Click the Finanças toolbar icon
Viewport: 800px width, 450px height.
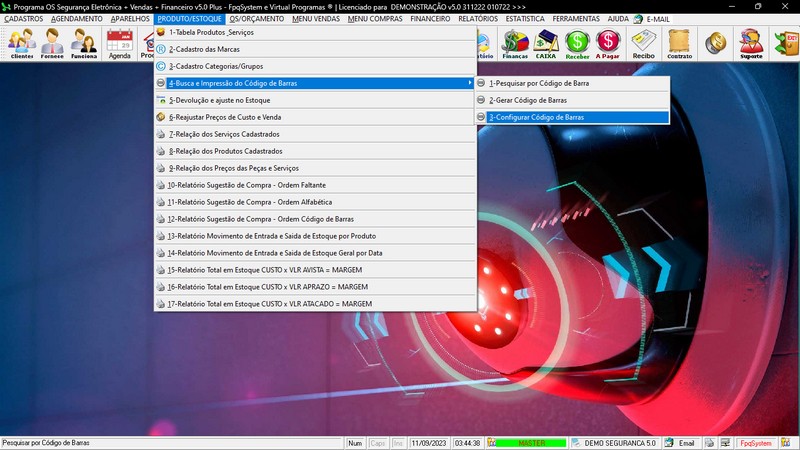pos(515,43)
